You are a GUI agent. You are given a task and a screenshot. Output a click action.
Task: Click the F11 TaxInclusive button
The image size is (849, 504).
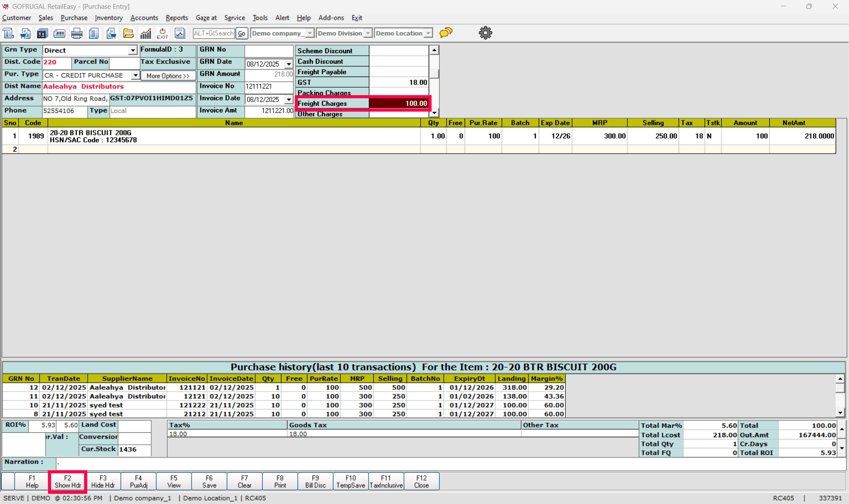(386, 481)
